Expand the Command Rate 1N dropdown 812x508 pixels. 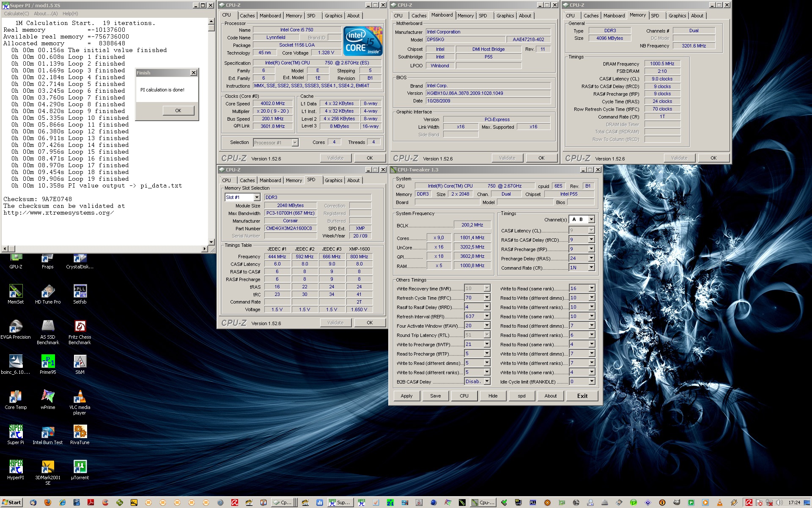pyautogui.click(x=591, y=268)
